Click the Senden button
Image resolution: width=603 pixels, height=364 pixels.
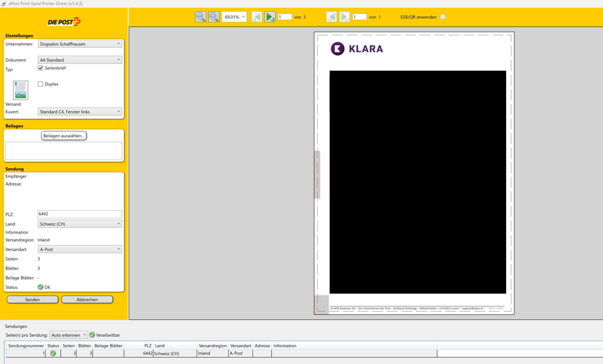click(32, 300)
